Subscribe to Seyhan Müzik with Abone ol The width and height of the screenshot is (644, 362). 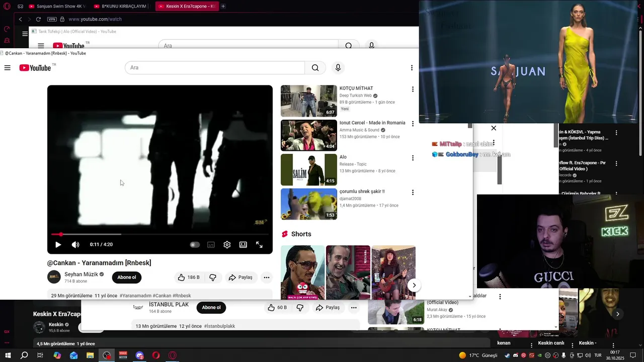127,277
